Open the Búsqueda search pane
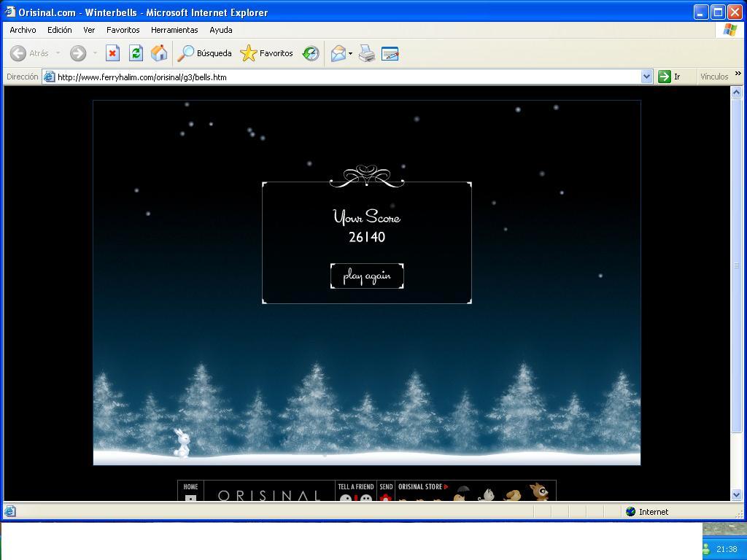 point(204,53)
